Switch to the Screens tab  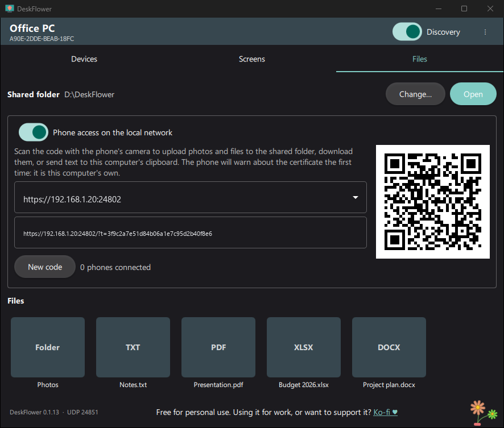coord(251,59)
